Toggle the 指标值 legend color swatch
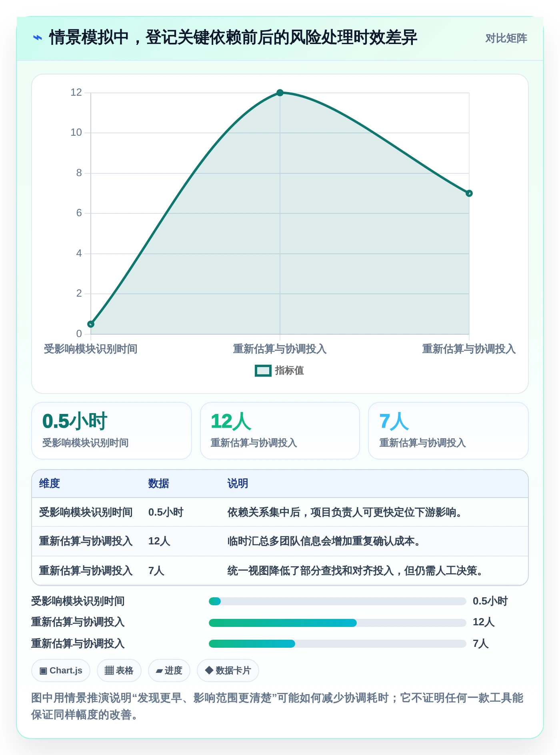Image resolution: width=560 pixels, height=755 pixels. (x=263, y=371)
